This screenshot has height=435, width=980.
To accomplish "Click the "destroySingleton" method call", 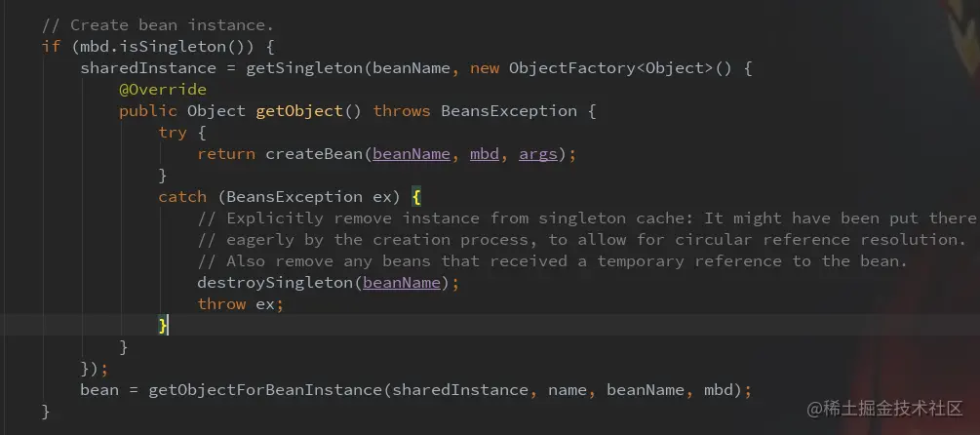I will [x=275, y=283].
